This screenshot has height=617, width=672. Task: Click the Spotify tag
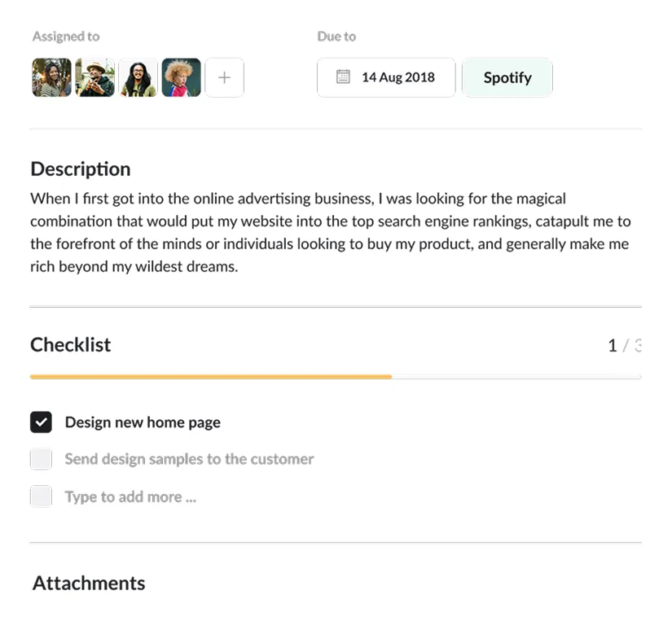pyautogui.click(x=507, y=77)
